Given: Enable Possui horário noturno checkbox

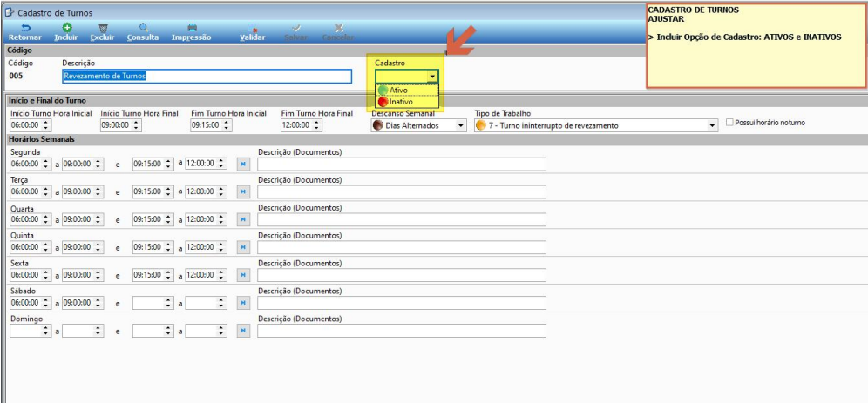Looking at the screenshot, I should tap(729, 122).
